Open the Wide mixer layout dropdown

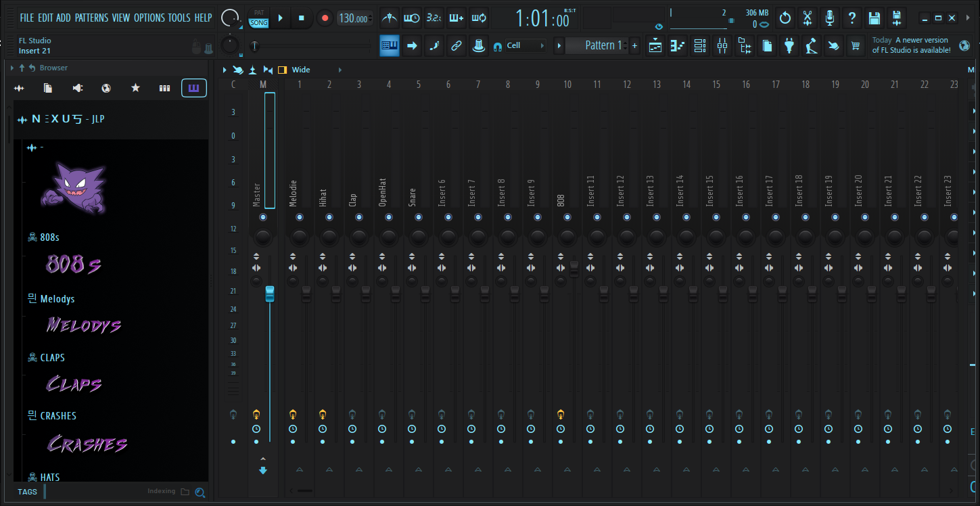point(300,69)
